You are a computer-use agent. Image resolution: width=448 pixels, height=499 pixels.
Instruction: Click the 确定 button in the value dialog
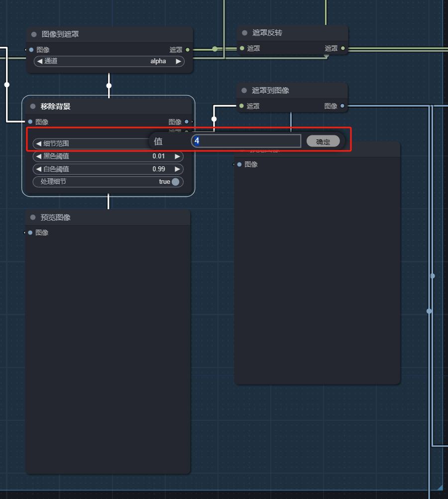tap(323, 141)
